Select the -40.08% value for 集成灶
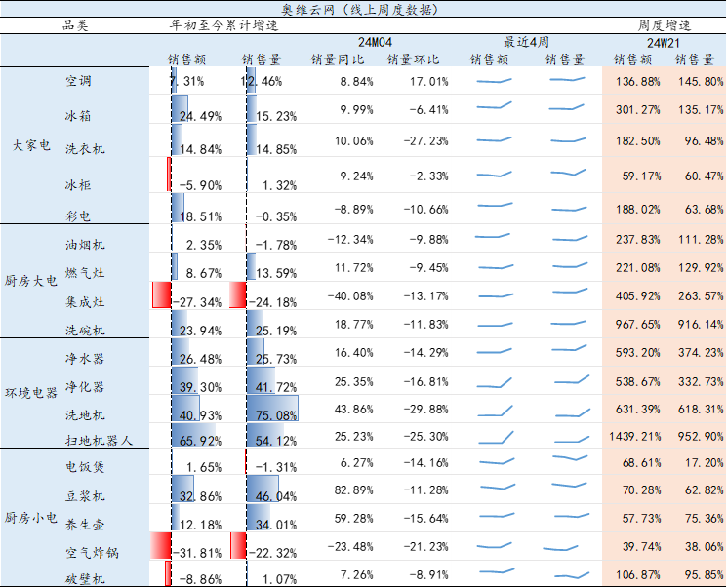 (350, 296)
